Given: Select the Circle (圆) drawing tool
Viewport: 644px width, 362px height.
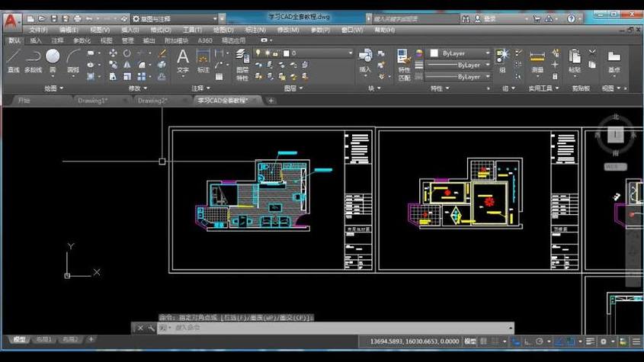Looking at the screenshot, I should click(53, 61).
